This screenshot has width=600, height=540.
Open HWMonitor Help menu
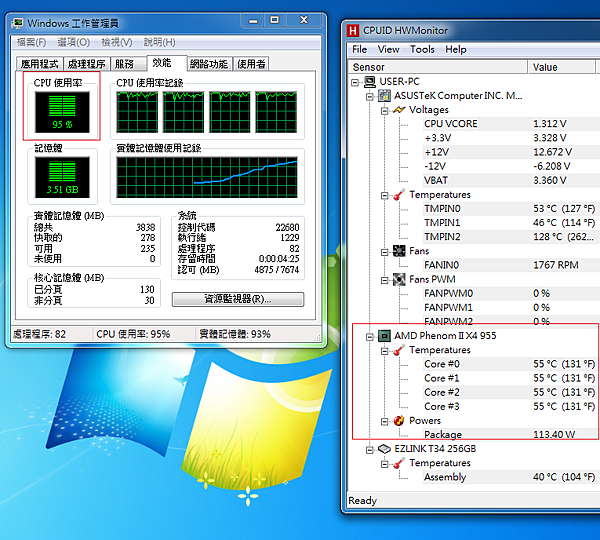tap(456, 49)
